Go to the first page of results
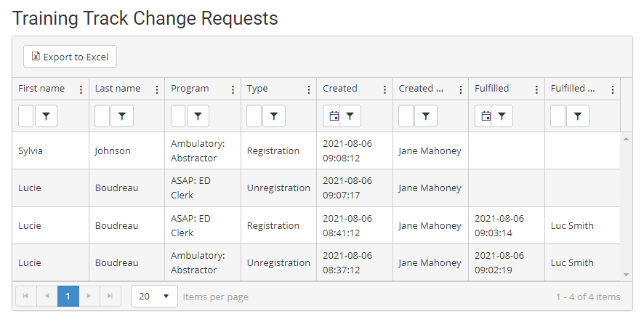This screenshot has width=644, height=322. tap(26, 297)
